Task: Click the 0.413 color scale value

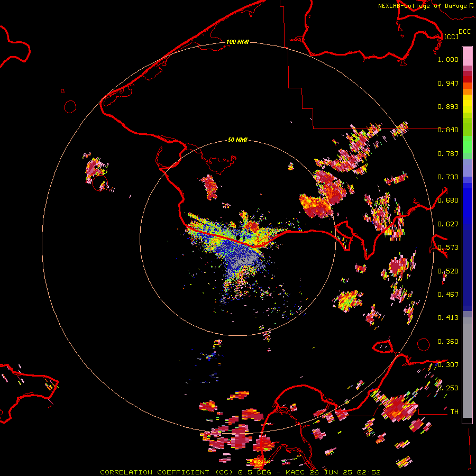Action: coord(448,318)
